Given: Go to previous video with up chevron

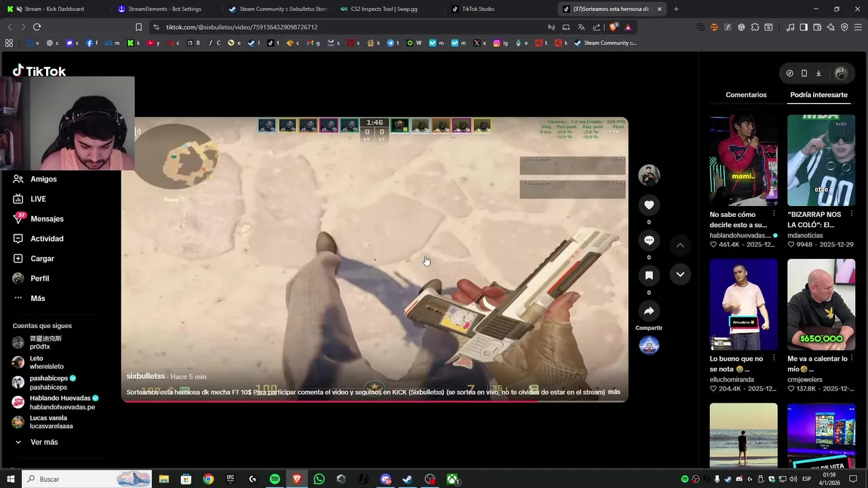Looking at the screenshot, I should pos(680,245).
